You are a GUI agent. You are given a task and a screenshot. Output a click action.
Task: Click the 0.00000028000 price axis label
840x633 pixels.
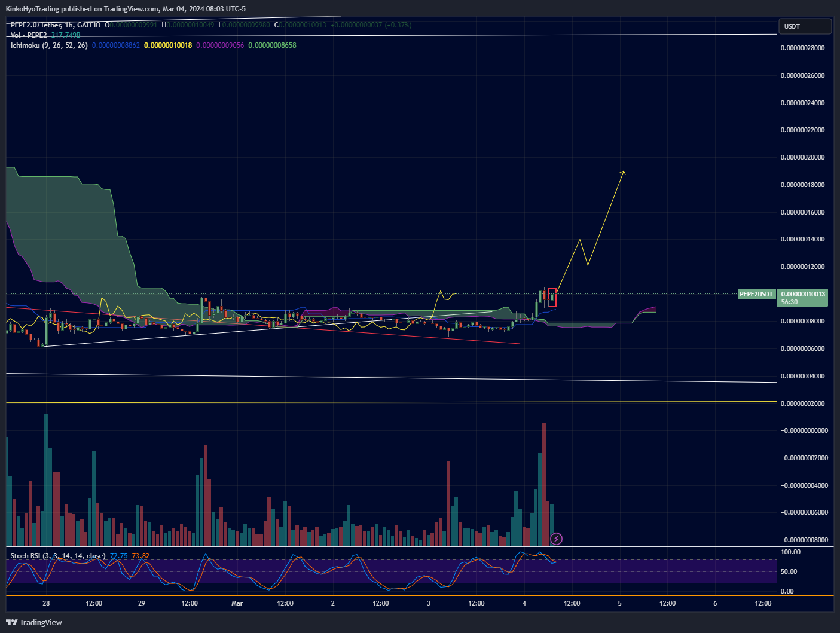pyautogui.click(x=802, y=48)
